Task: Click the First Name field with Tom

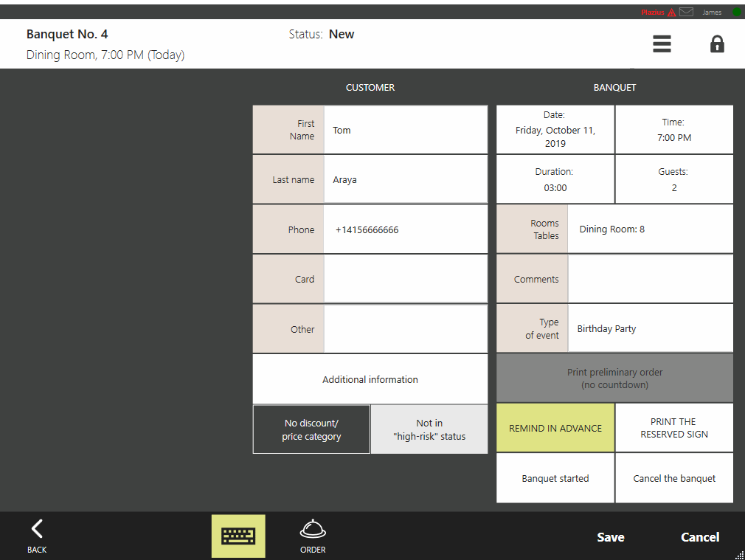Action: [405, 131]
